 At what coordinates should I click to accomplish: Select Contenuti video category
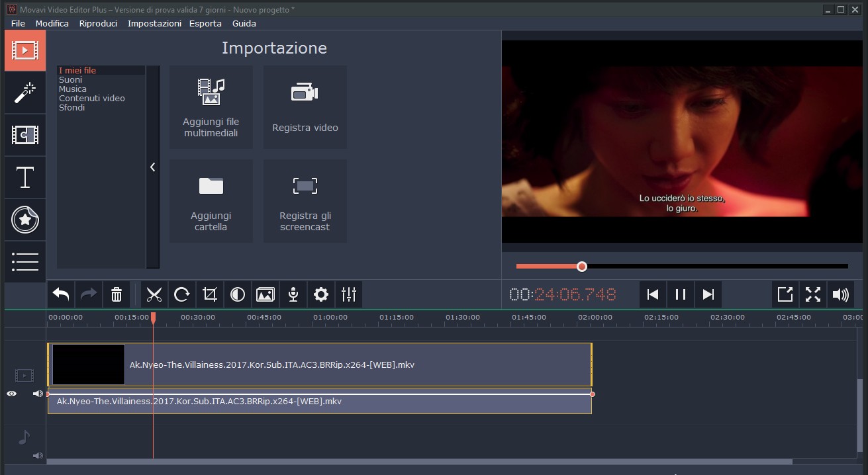coord(101,98)
